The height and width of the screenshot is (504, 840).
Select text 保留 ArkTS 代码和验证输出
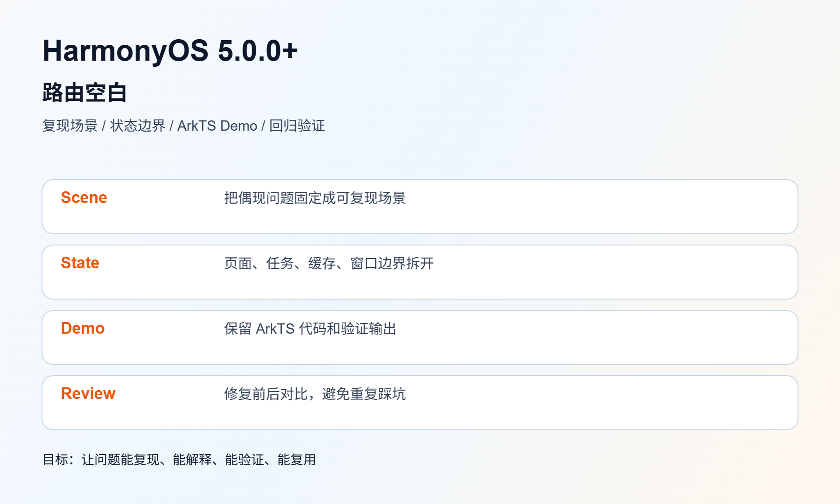(310, 329)
